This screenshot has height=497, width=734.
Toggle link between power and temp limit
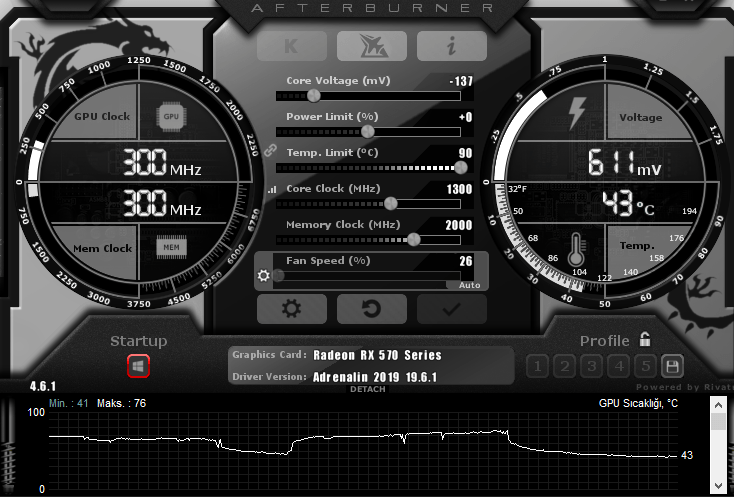click(270, 150)
